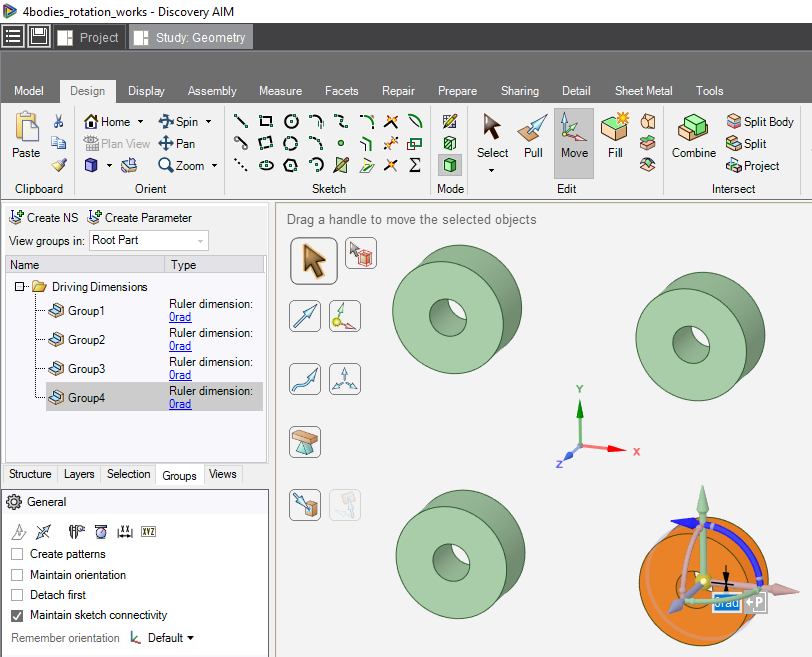Click the green Y-axis move handle arrow
This screenshot has width=812, height=657.
tap(702, 501)
